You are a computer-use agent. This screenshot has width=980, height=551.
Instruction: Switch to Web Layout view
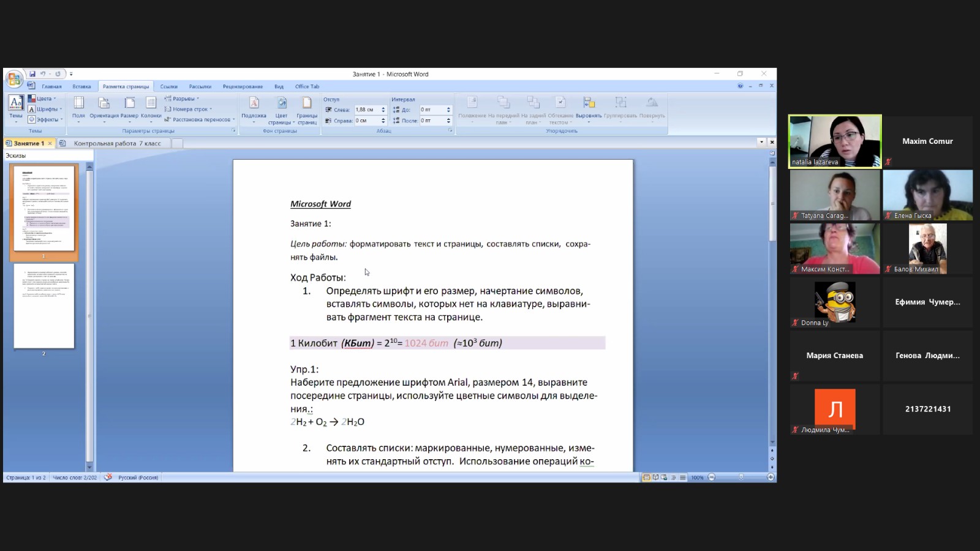[664, 478]
